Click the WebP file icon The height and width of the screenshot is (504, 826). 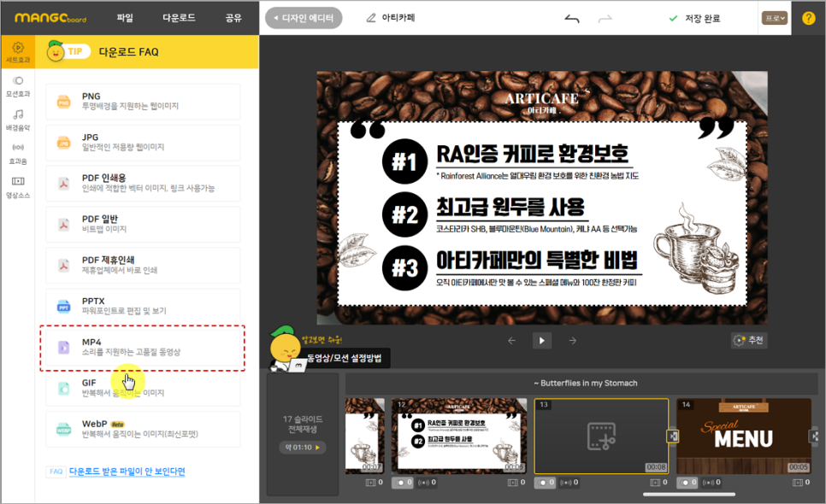(x=64, y=430)
